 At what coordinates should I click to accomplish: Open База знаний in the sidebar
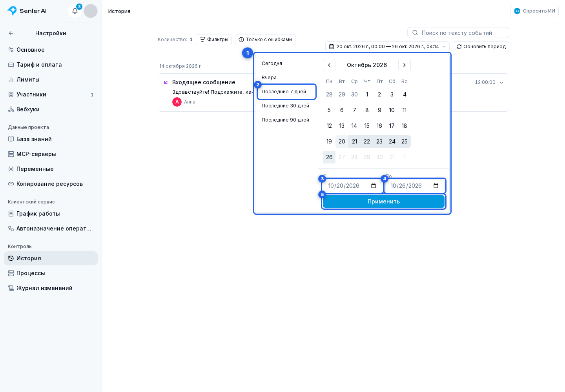click(51, 139)
